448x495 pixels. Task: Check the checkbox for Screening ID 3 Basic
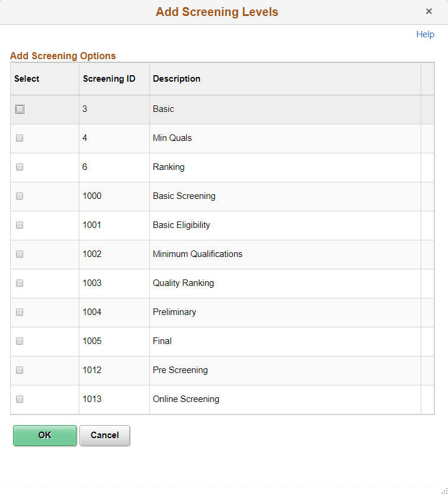(20, 109)
